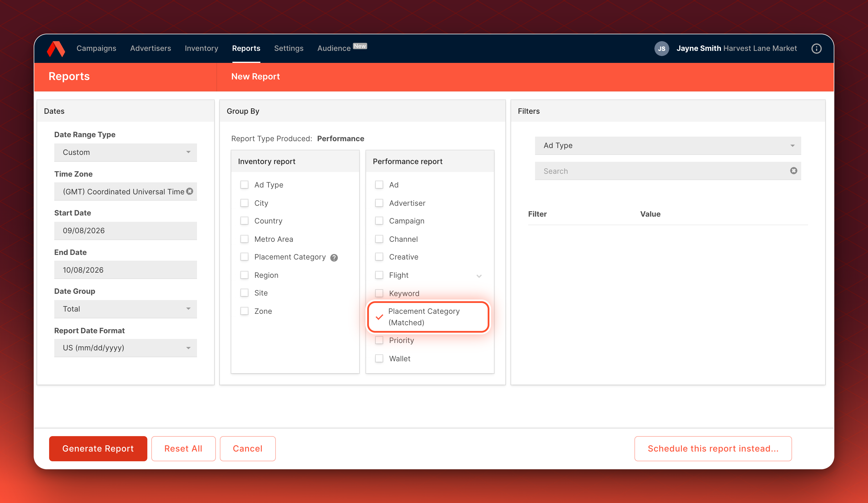Screen dimensions: 868x503
Task: Tick the Campaign checkbox
Action: [379, 221]
